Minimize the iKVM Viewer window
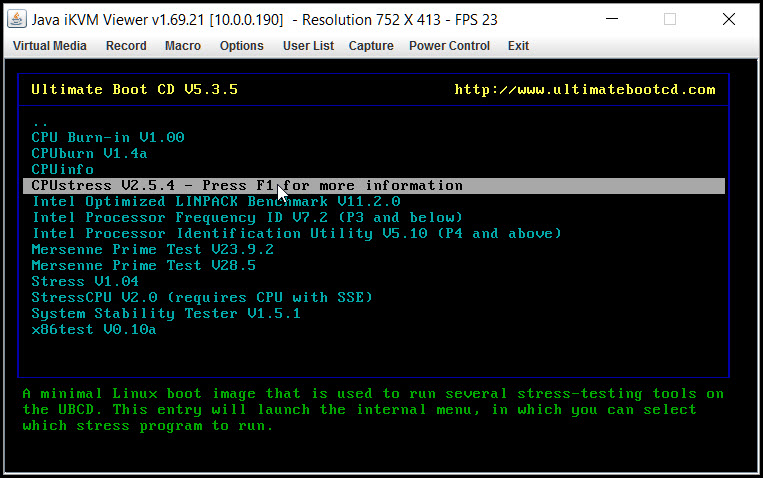 [x=612, y=19]
